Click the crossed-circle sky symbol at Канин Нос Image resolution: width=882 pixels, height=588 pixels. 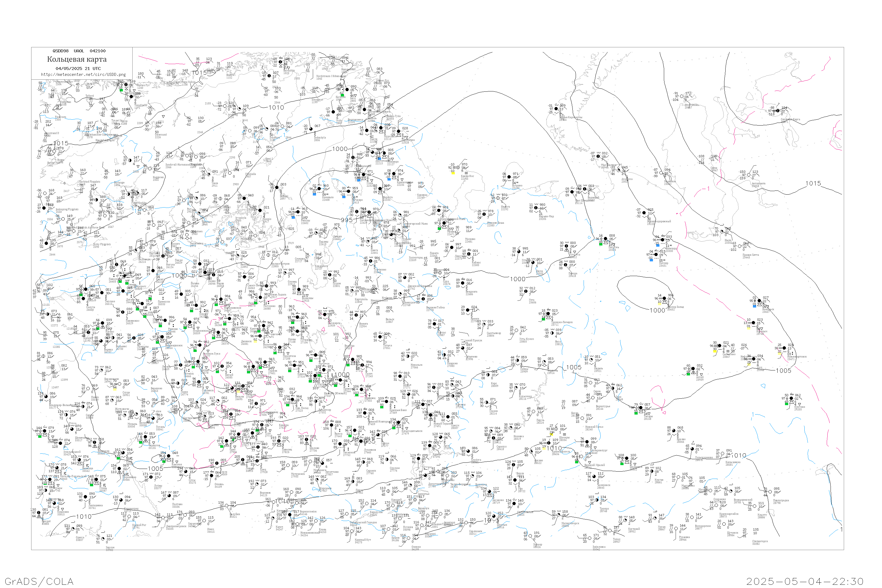click(458, 167)
